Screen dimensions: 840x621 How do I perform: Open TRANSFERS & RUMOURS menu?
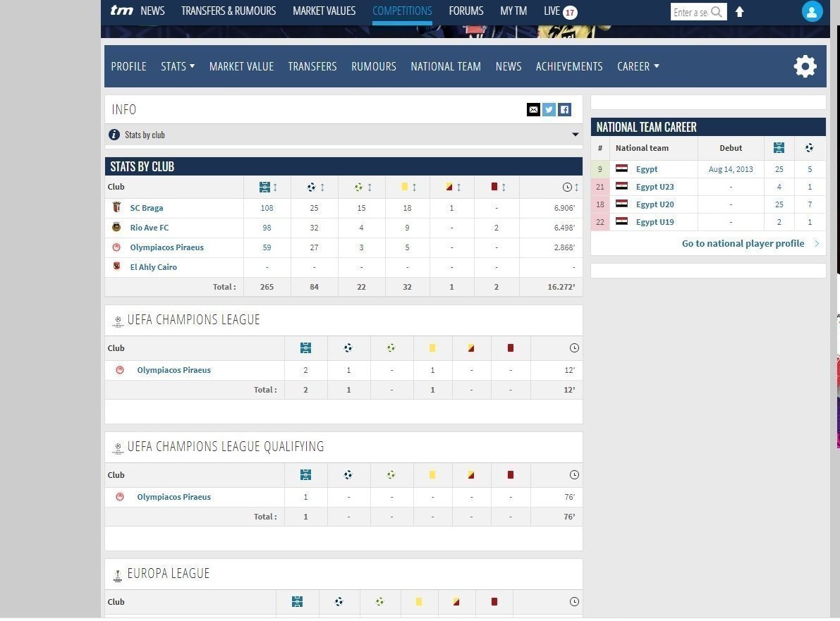pos(229,11)
